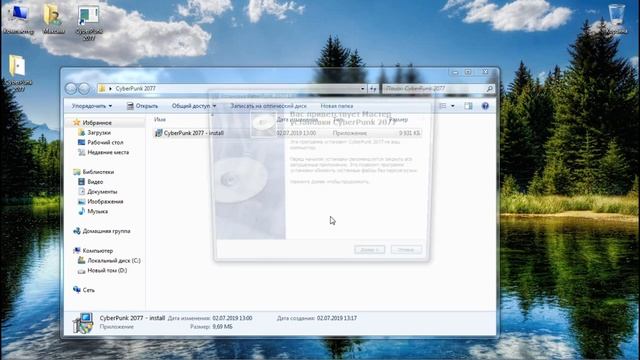This screenshot has height=360, width=640.
Task: Select the CyberPunk 2077 - install file
Action: [193, 133]
